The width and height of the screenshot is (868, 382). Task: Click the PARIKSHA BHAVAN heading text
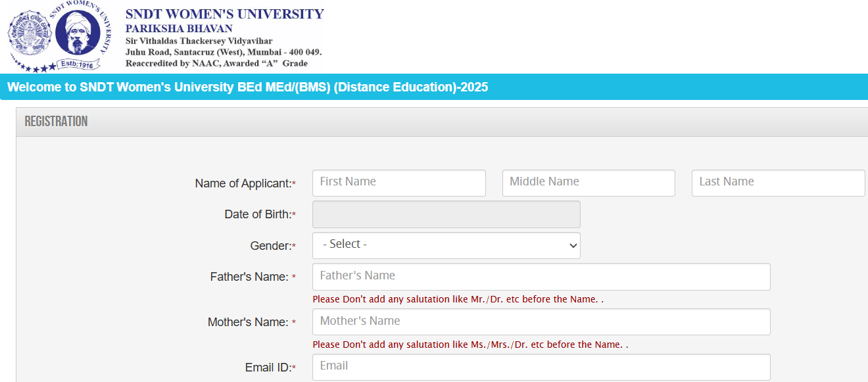[179, 29]
